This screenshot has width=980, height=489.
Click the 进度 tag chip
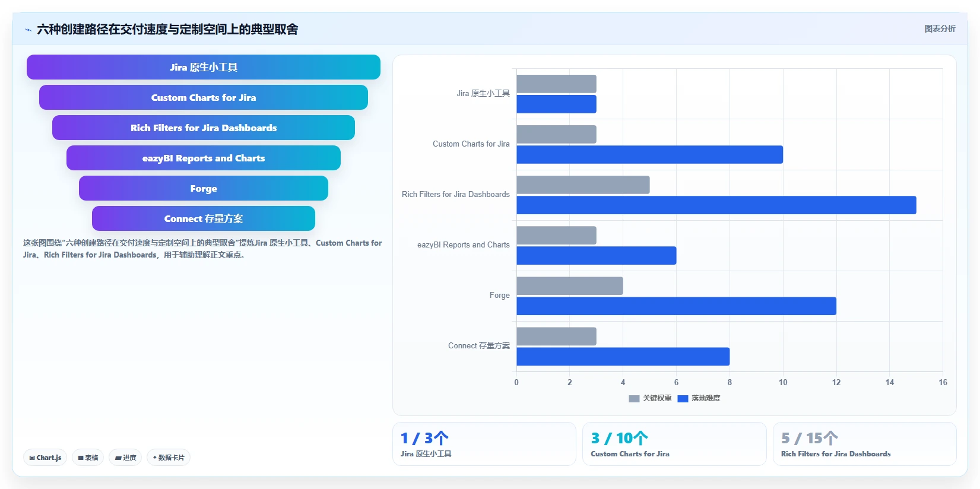click(125, 458)
